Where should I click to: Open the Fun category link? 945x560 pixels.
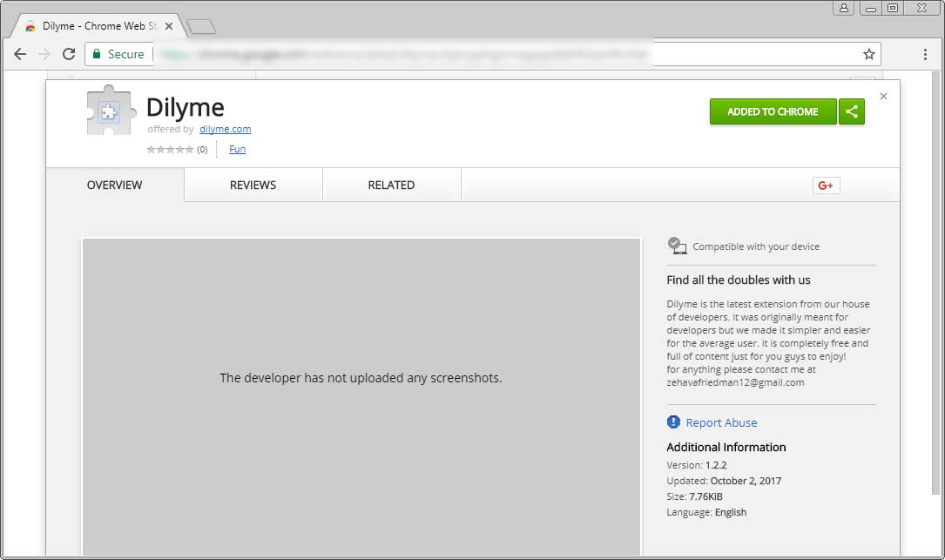[x=238, y=149]
